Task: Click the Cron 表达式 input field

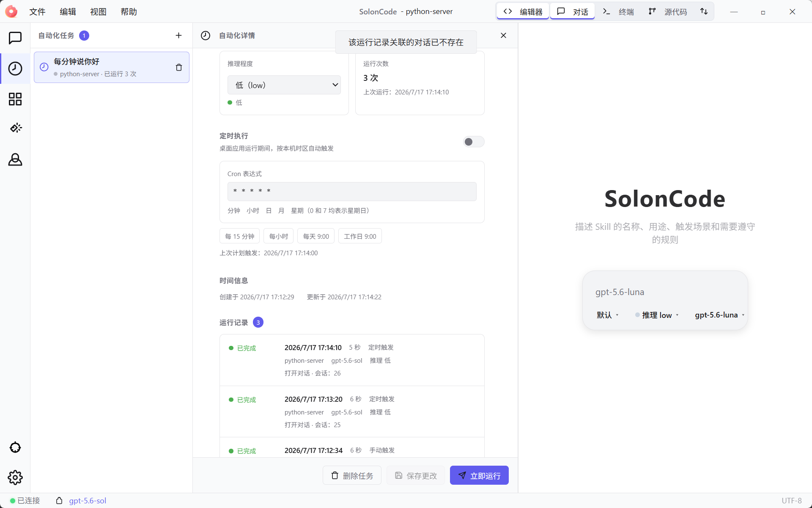Action: (352, 191)
